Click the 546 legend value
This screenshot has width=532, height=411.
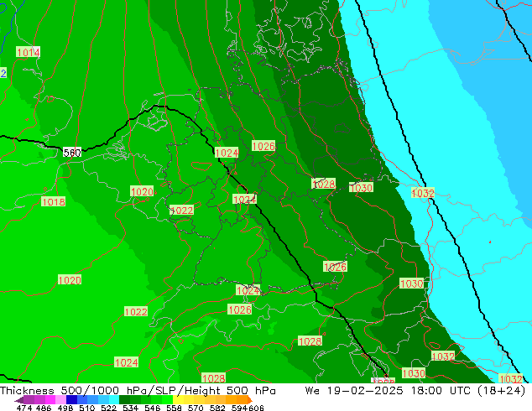click(153, 408)
